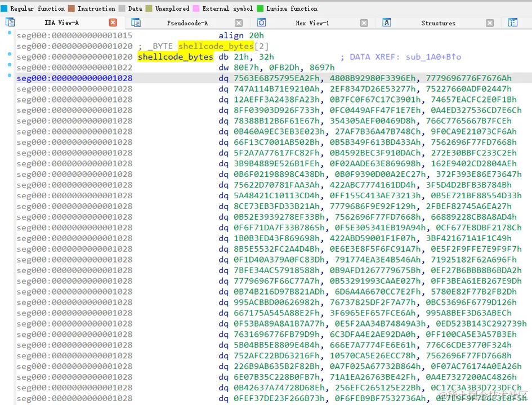
Task: Click the gutter dot beside address 1022
Action: (x=10, y=65)
